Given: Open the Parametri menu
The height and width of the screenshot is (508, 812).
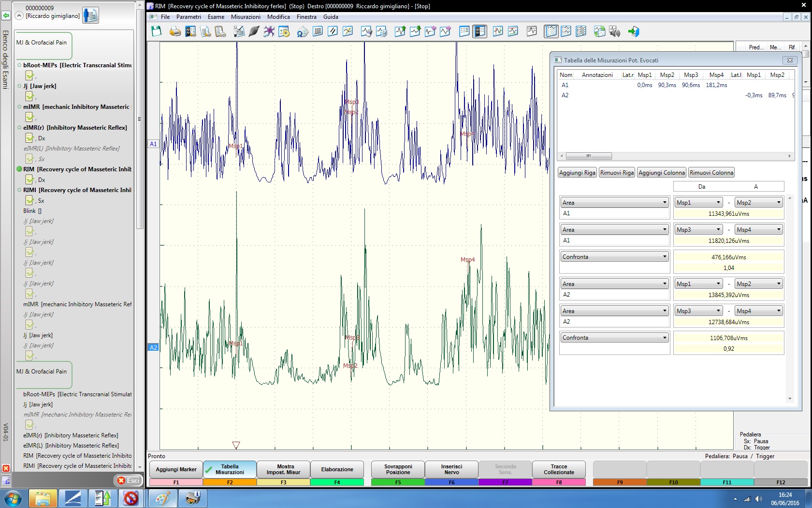Looking at the screenshot, I should (188, 17).
